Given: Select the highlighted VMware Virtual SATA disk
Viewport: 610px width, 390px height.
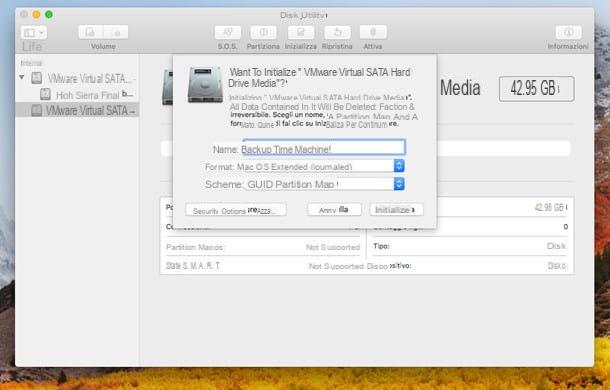Looking at the screenshot, I should click(77, 110).
